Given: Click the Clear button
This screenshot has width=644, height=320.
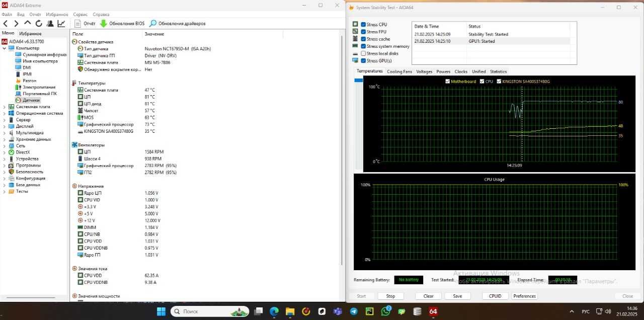Looking at the screenshot, I should (x=429, y=296).
